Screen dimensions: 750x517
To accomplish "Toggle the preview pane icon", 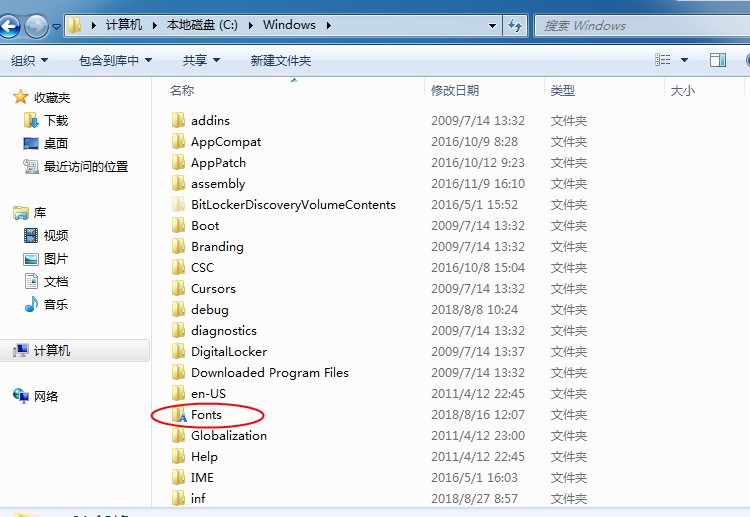I will pyautogui.click(x=717, y=60).
